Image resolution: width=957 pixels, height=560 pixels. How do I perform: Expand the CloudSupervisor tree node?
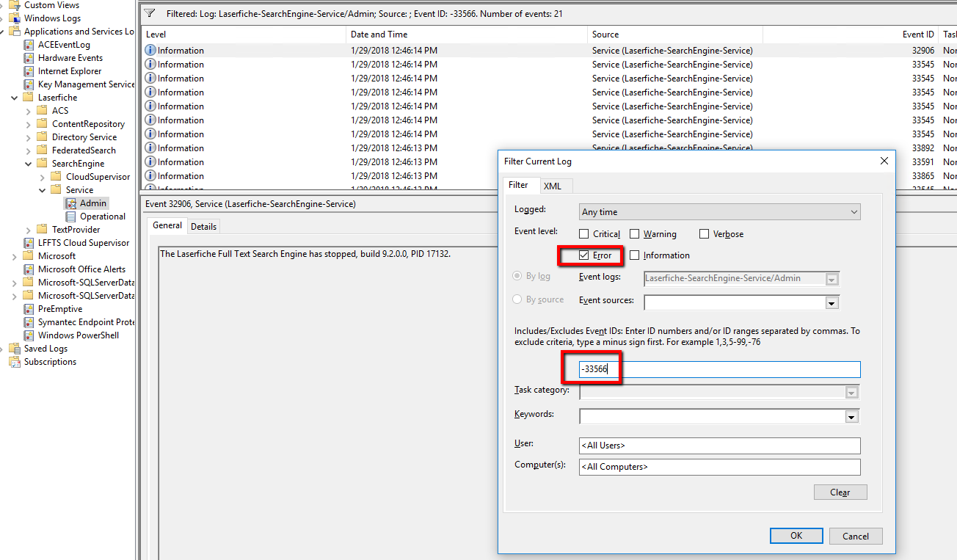pyautogui.click(x=43, y=177)
